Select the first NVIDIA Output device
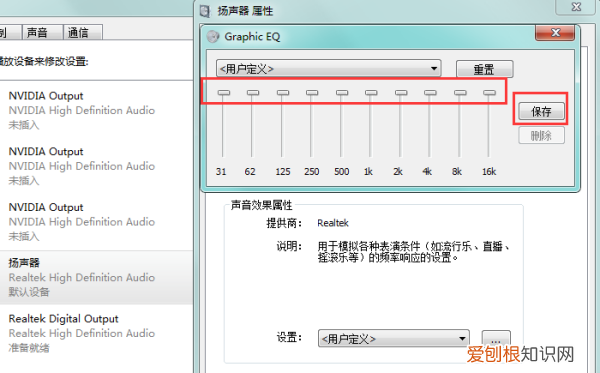 (x=96, y=110)
